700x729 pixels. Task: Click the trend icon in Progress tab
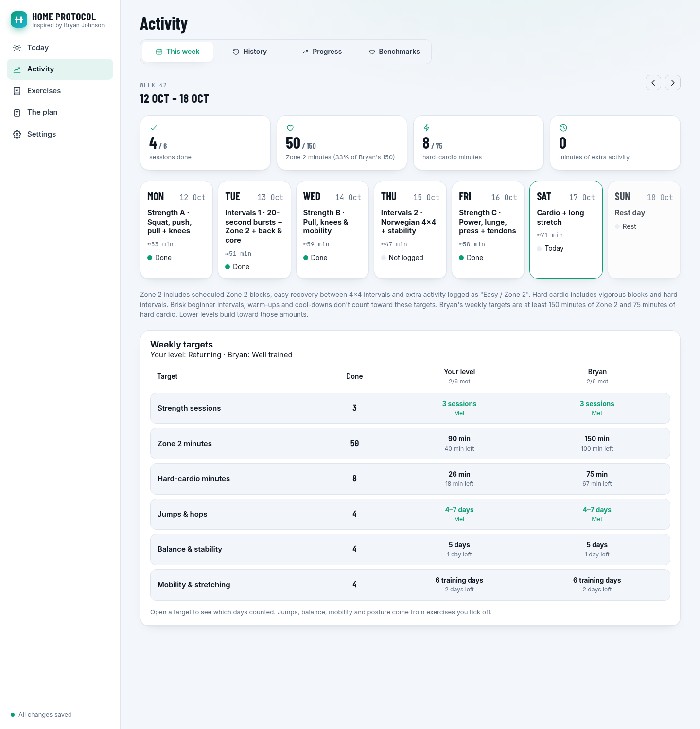(x=305, y=52)
